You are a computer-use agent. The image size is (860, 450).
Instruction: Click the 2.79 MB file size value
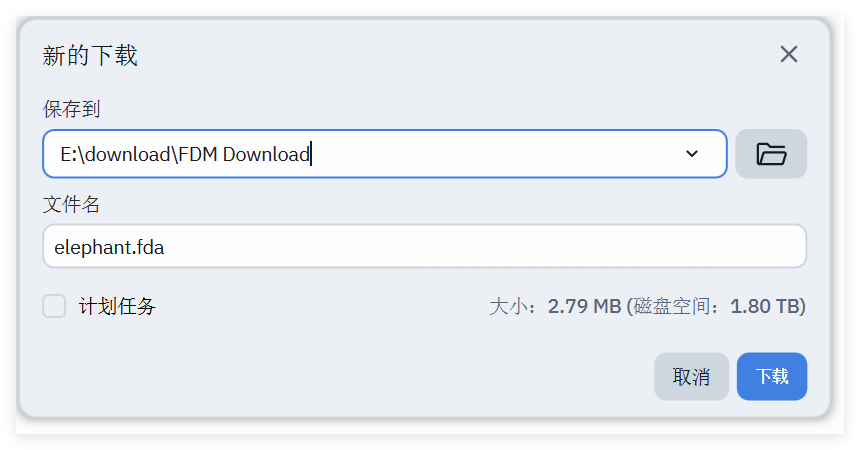[x=584, y=306]
